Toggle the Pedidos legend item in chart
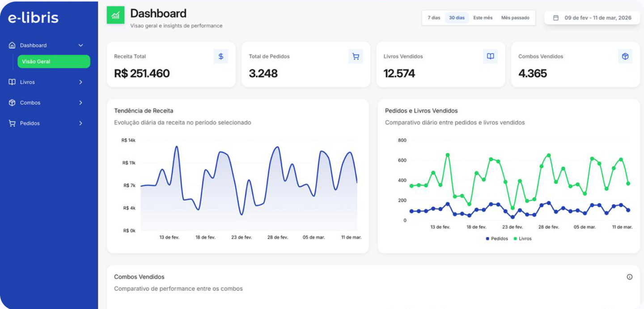This screenshot has height=309, width=644. [497, 239]
